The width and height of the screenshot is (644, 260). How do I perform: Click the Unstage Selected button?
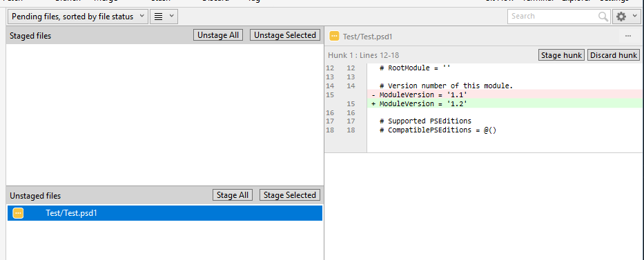point(285,35)
